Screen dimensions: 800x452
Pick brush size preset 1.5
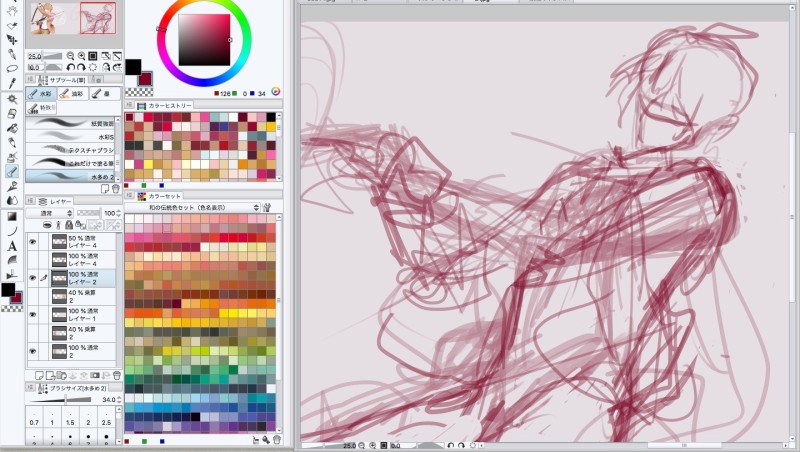pyautogui.click(x=70, y=418)
